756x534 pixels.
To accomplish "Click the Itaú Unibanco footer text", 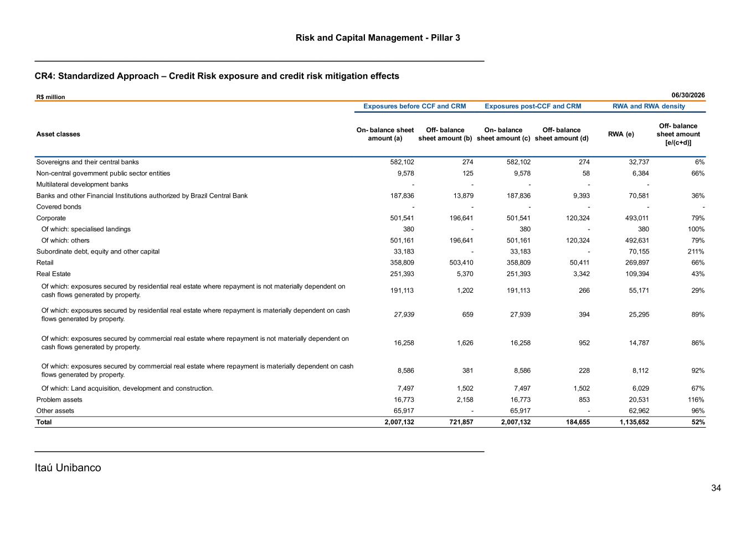I will [68, 468].
